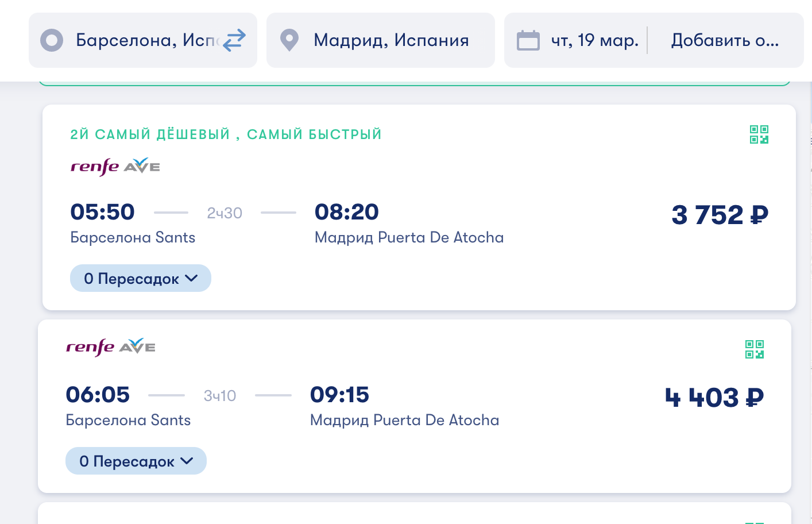Click 'Барселона Sants' on the 06:05 ticket
812x524 pixels.
tap(128, 420)
